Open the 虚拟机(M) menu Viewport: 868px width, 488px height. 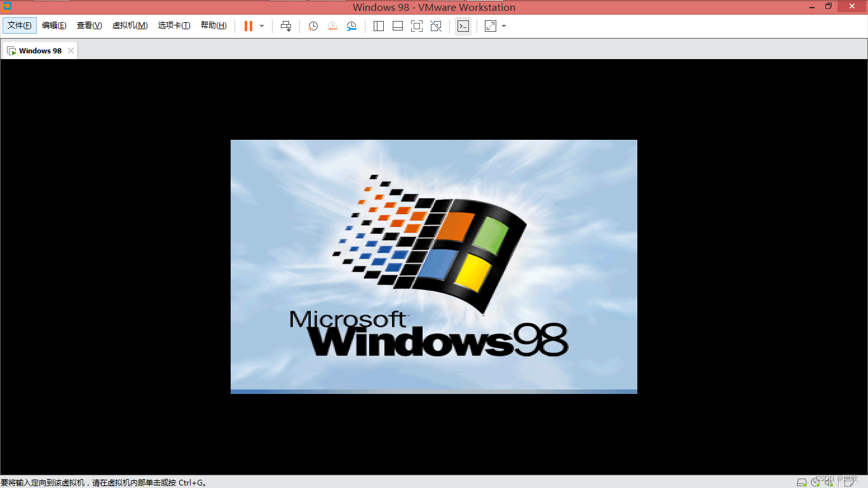point(130,25)
